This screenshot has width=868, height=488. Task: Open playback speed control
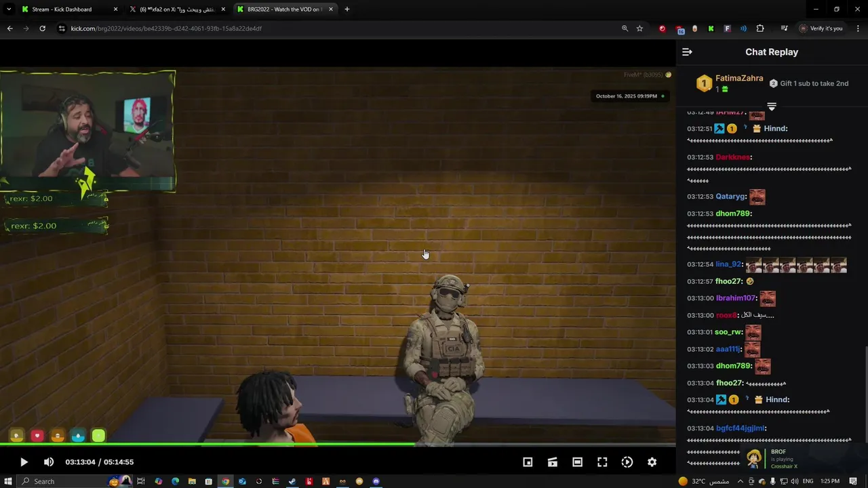coord(627,462)
